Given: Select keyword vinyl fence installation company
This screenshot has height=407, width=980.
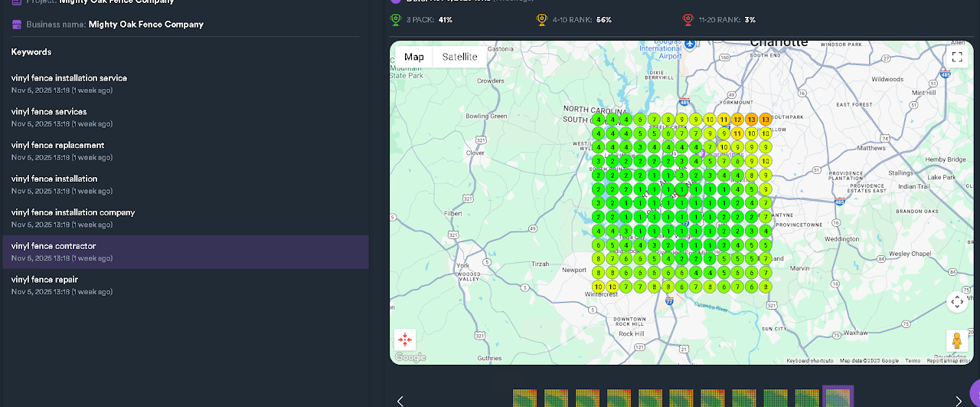Looking at the screenshot, I should pos(185,218).
